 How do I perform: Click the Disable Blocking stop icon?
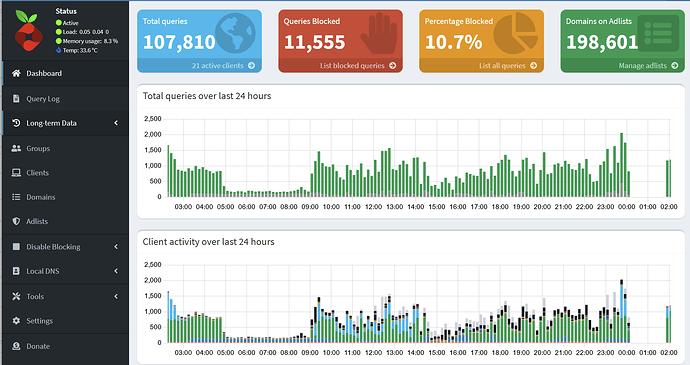pos(16,247)
